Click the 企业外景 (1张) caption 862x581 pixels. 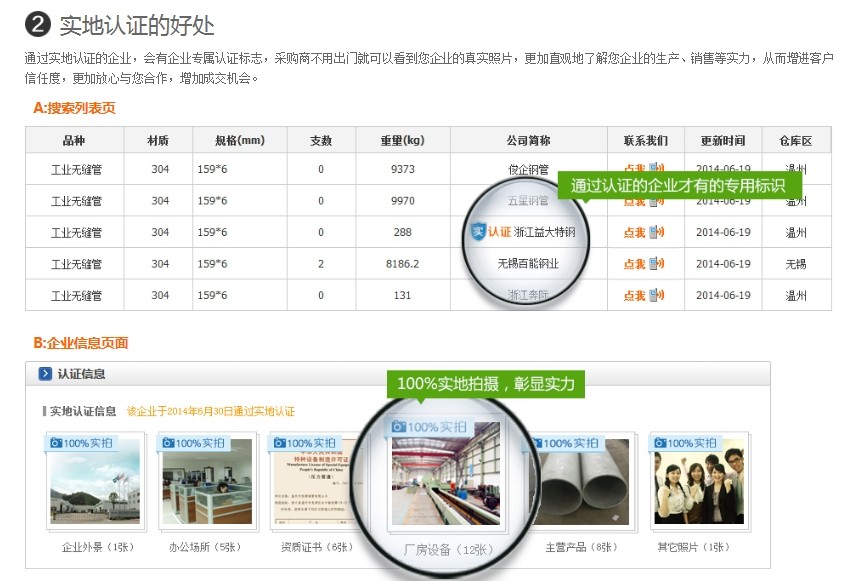click(97, 547)
